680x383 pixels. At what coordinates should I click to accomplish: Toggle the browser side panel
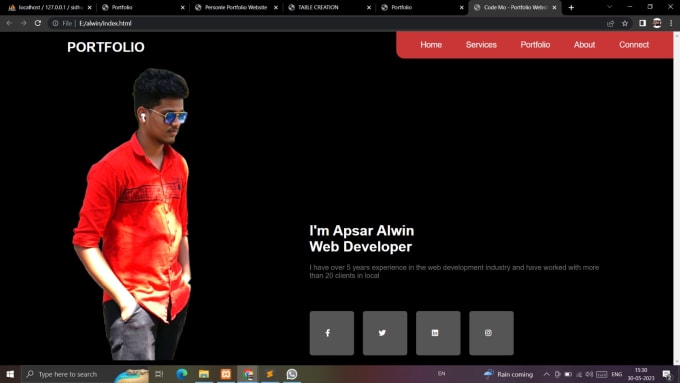pos(642,23)
